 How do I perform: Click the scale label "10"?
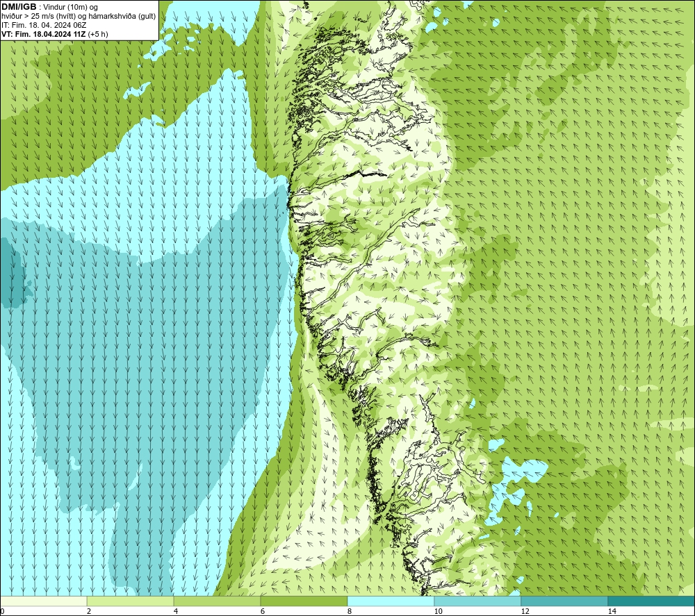coord(438,611)
